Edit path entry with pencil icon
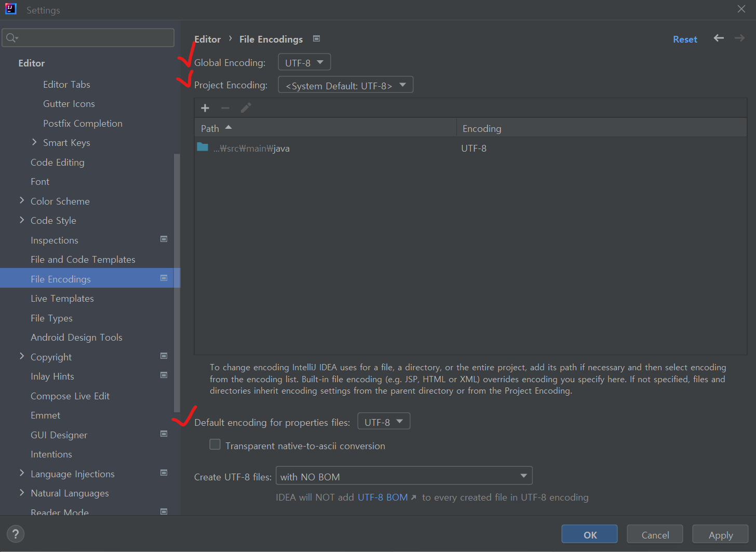Image resolution: width=756 pixels, height=552 pixels. click(246, 108)
